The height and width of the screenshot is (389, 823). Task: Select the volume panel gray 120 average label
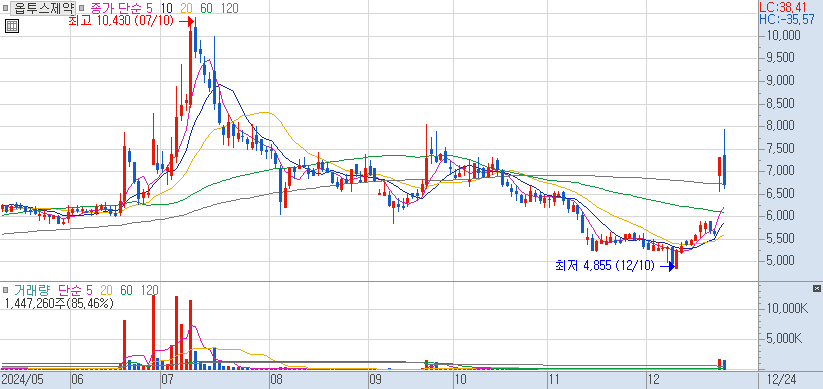[x=150, y=290]
